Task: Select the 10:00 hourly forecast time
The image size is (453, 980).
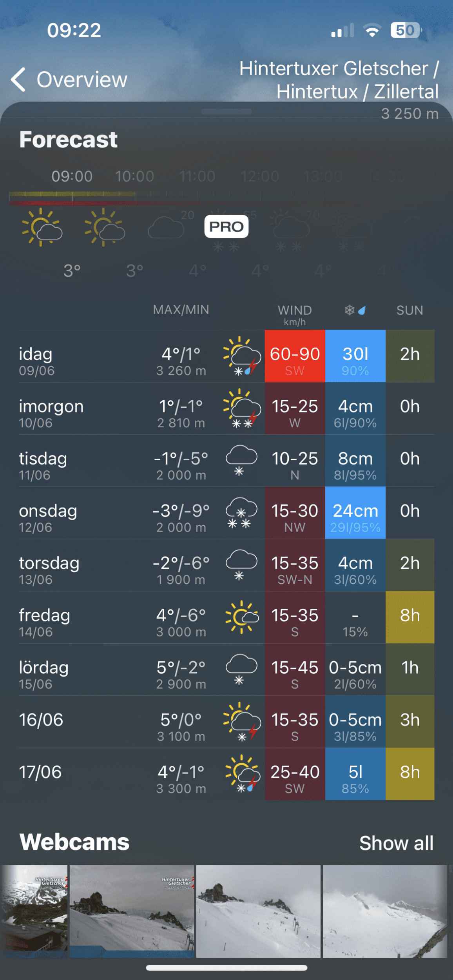Action: (134, 176)
